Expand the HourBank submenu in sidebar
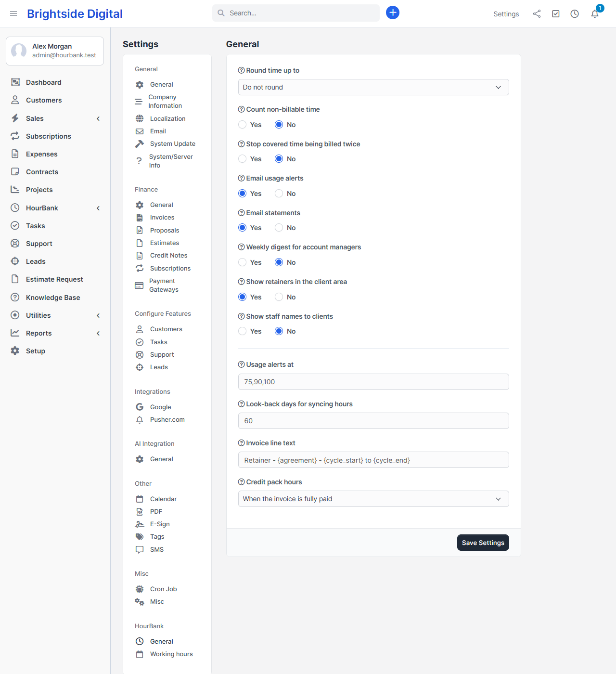The image size is (616, 674). coord(98,208)
